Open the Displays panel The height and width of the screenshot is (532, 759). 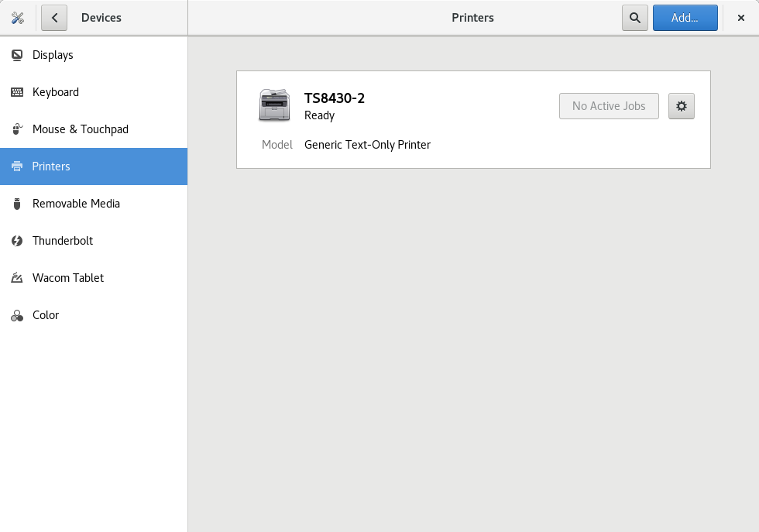click(x=94, y=55)
